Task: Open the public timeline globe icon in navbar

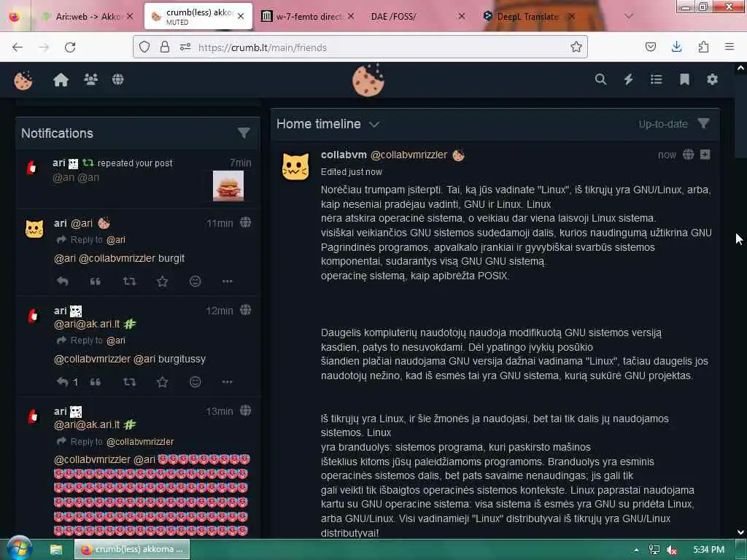Action: (117, 79)
